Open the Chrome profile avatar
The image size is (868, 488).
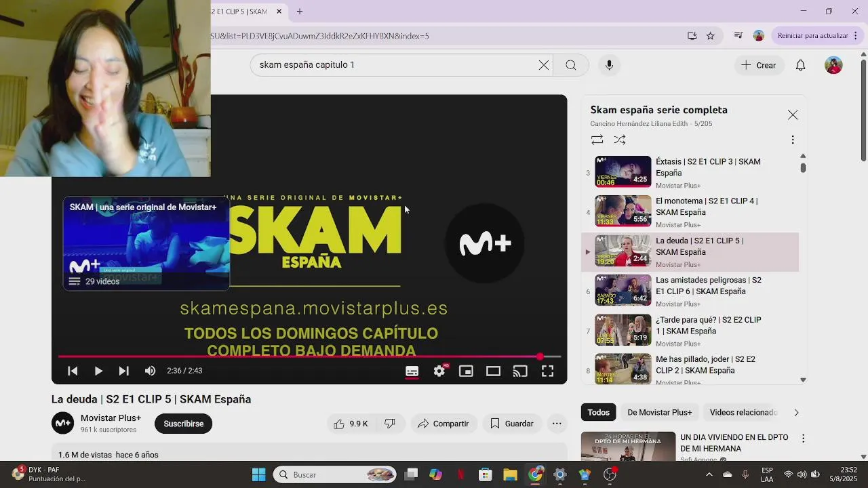[x=759, y=36]
